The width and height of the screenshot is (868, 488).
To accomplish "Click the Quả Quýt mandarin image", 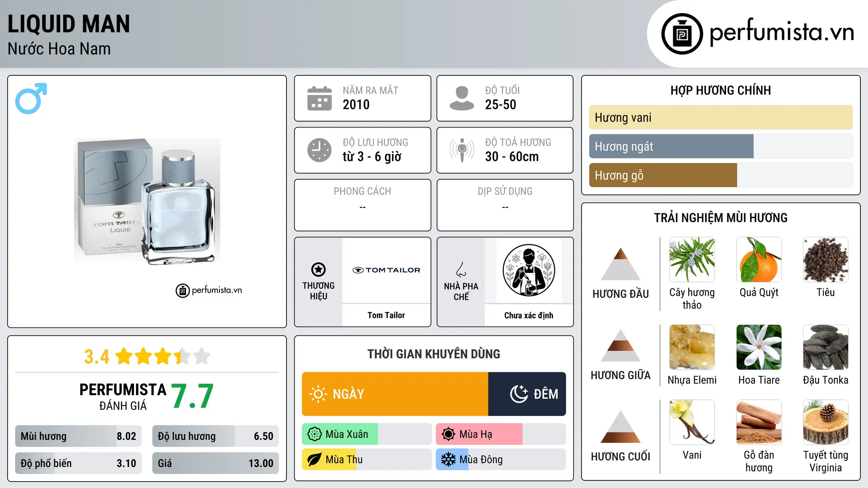I will pyautogui.click(x=759, y=260).
